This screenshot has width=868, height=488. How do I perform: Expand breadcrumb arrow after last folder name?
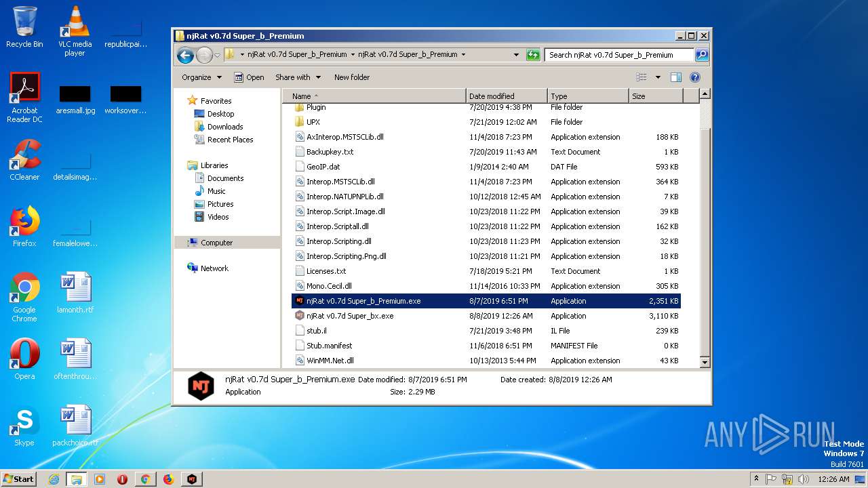point(463,54)
